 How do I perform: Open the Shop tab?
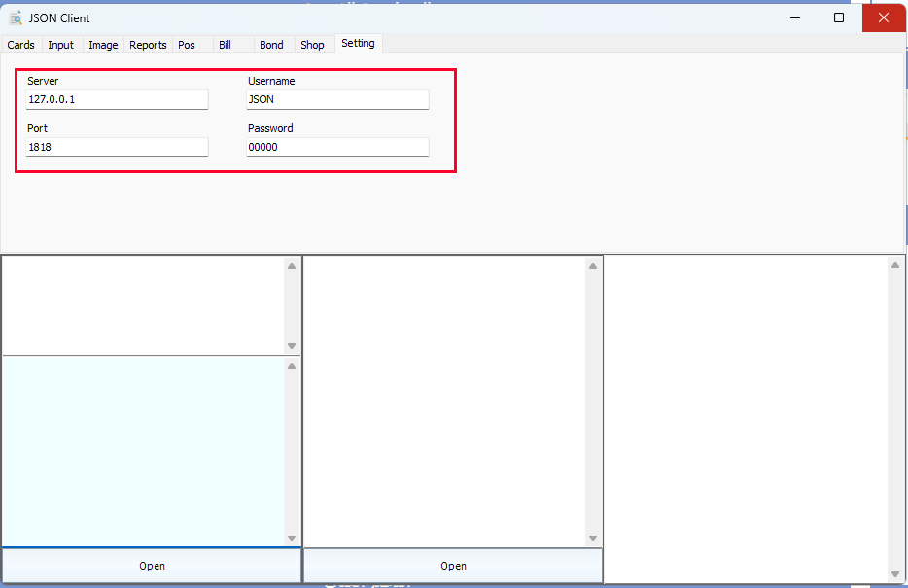312,45
